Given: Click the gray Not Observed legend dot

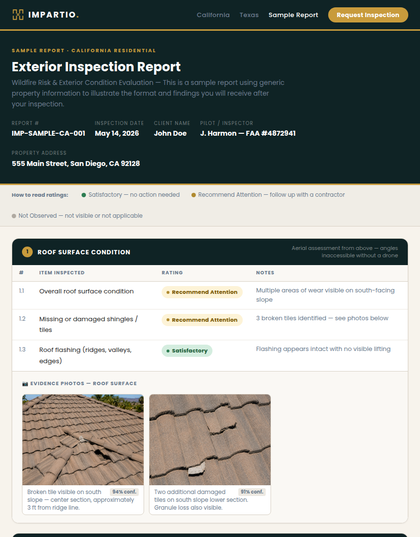Looking at the screenshot, I should pyautogui.click(x=14, y=216).
